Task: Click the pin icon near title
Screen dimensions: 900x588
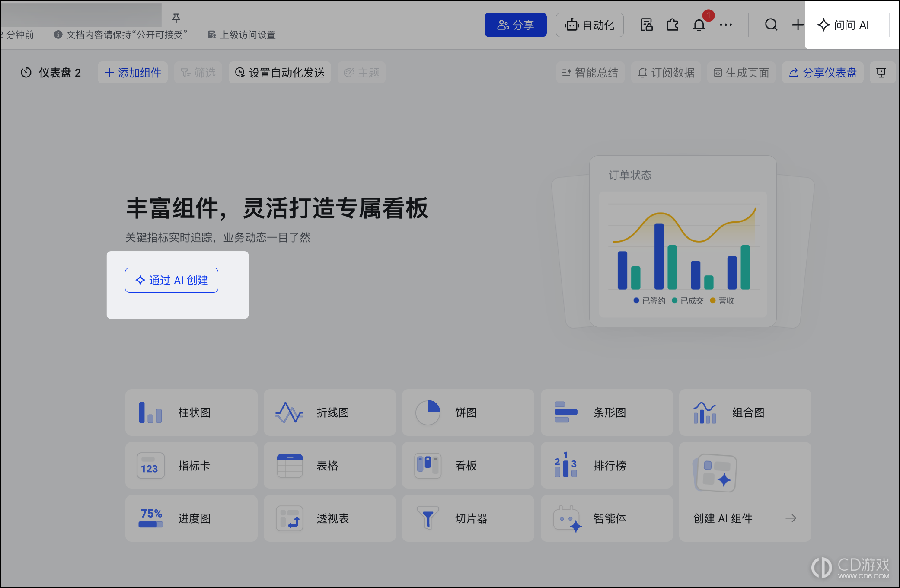Action: coord(176,18)
